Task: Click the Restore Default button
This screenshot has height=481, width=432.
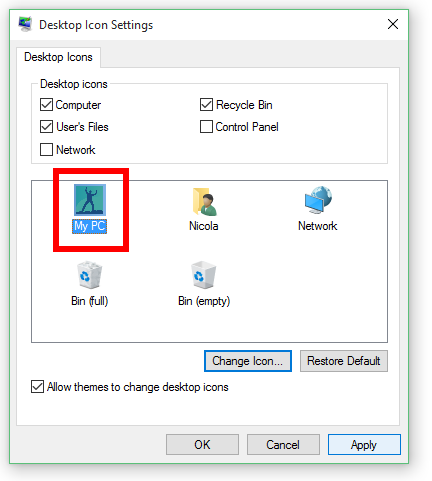Action: coord(344,361)
